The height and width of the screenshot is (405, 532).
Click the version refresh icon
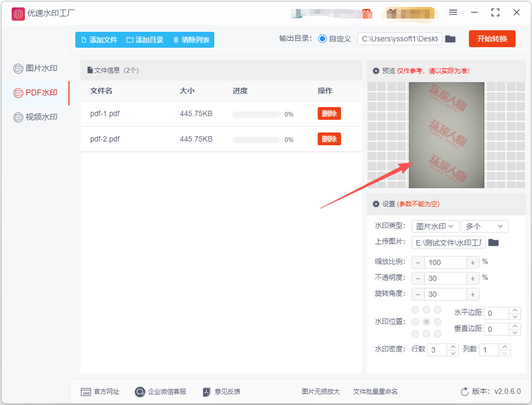(465, 391)
